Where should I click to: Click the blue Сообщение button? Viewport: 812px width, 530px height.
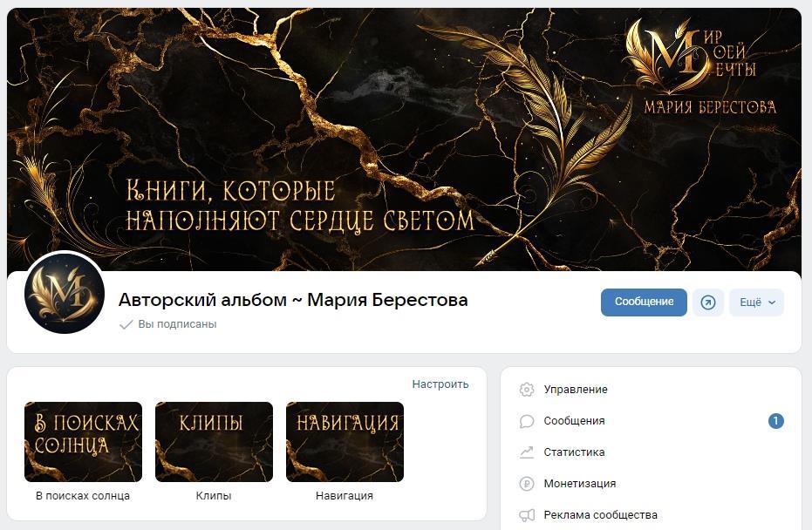pos(644,302)
